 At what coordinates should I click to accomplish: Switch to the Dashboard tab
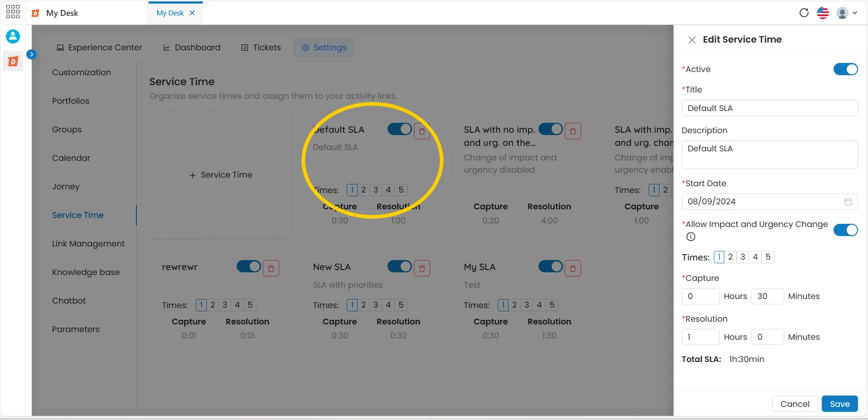click(192, 48)
